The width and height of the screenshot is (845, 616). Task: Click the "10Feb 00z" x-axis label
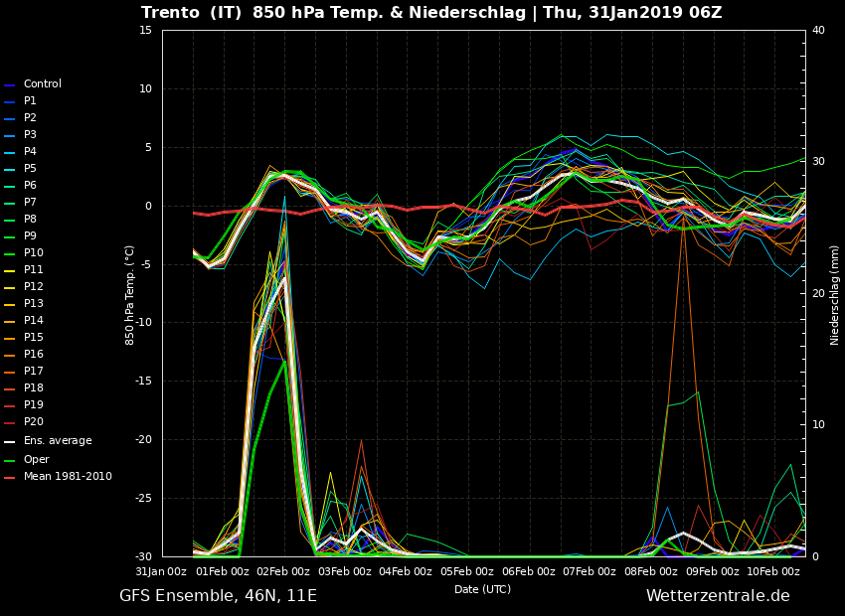pyautogui.click(x=773, y=572)
